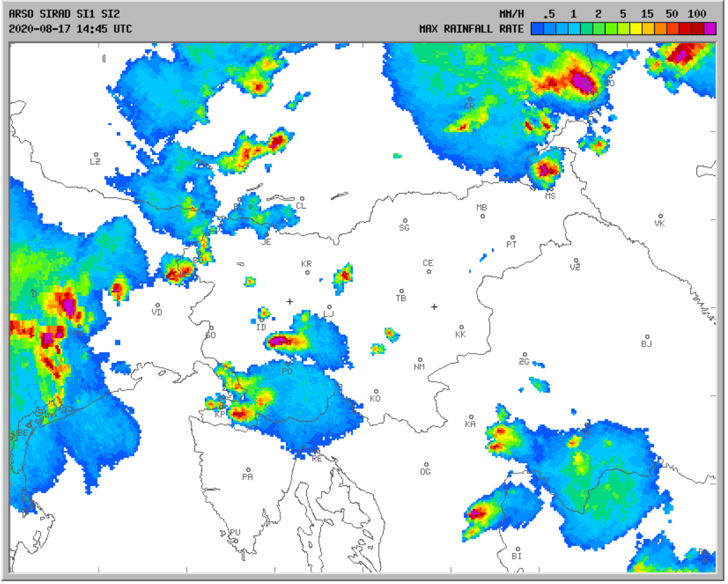Click the CE city marker circle
The width and height of the screenshot is (728, 584).
coord(428,271)
